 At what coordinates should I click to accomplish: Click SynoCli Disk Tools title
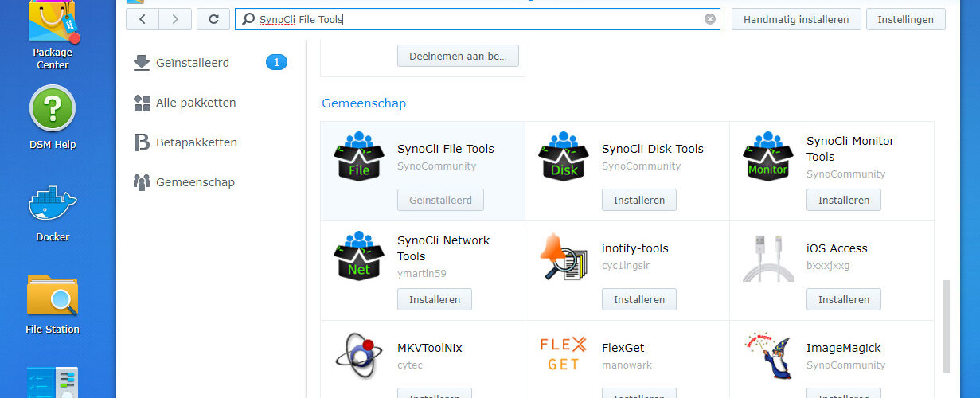point(653,149)
